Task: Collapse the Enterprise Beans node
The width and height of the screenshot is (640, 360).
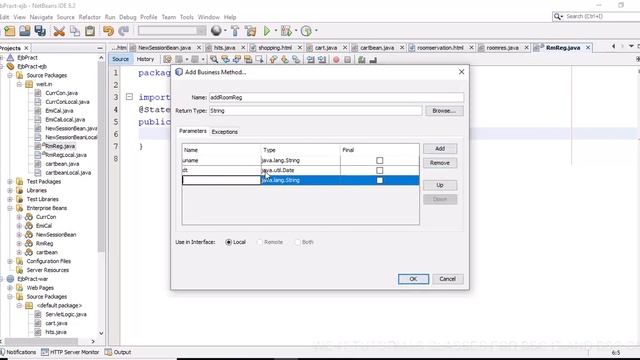Action: tap(10, 208)
